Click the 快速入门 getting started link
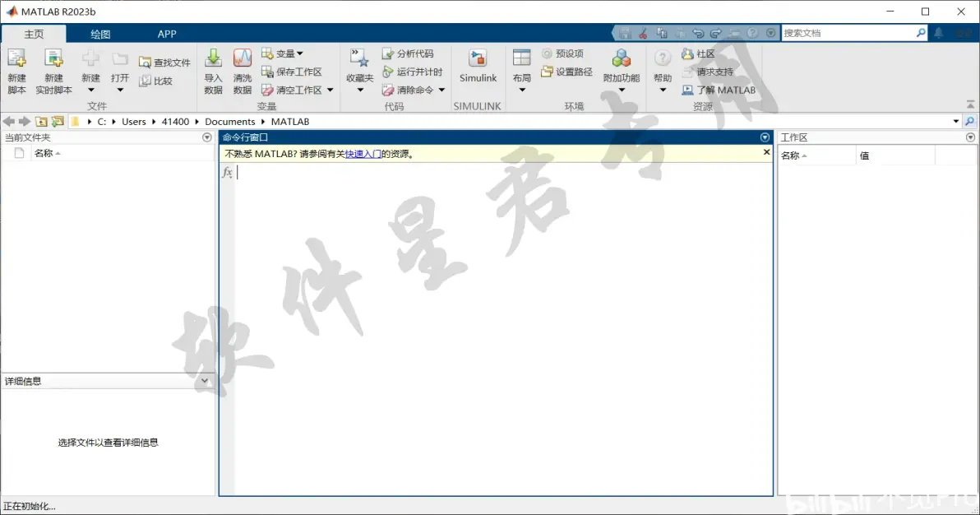The height and width of the screenshot is (515, 980). [x=363, y=154]
